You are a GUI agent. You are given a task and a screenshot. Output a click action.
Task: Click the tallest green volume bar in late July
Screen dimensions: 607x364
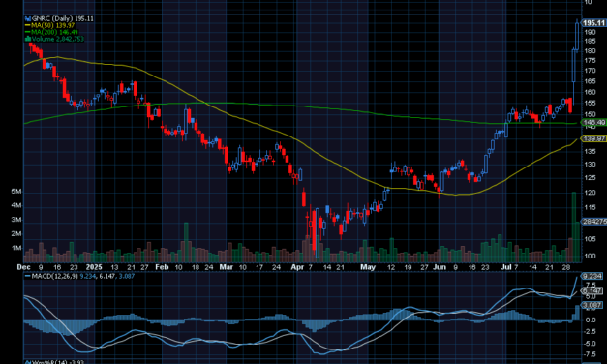coord(574,227)
